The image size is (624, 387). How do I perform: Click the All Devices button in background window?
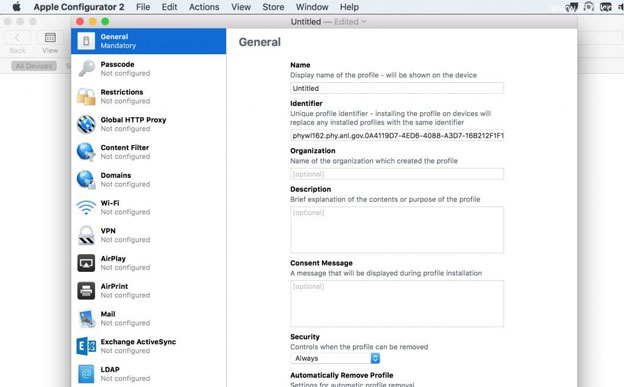click(x=34, y=66)
